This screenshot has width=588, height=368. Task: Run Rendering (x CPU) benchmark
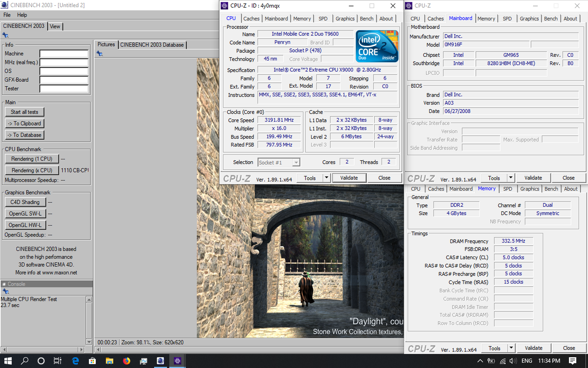click(32, 170)
